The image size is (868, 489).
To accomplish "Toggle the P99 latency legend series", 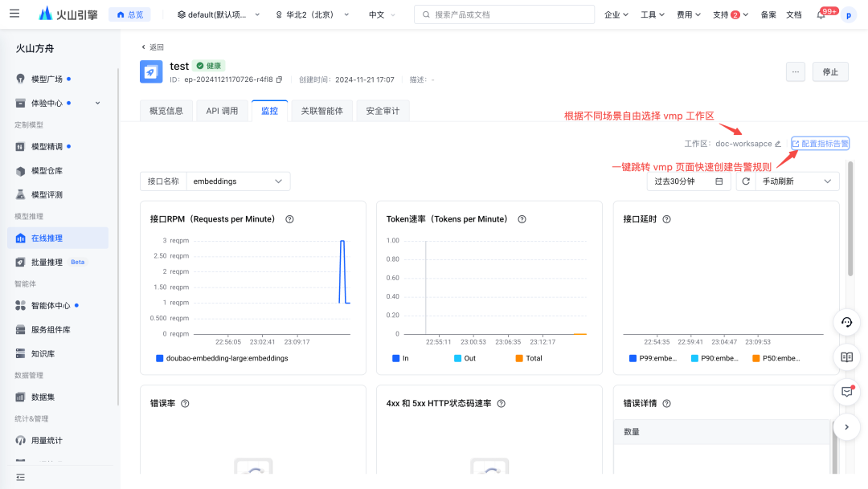I will click(x=653, y=358).
